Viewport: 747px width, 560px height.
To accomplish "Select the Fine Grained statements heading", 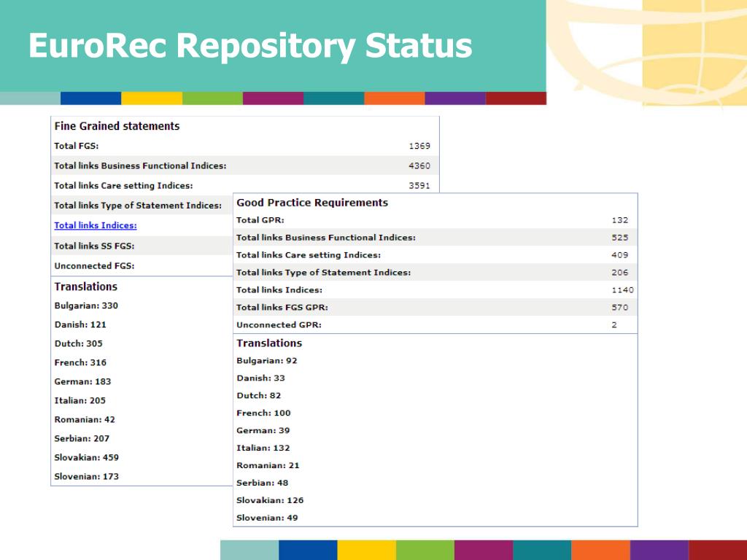I will tap(117, 126).
